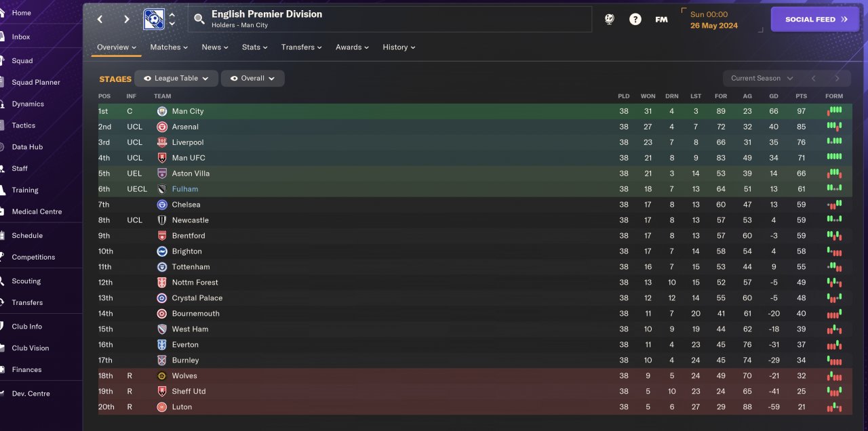Click the search magnifier icon
Screen dimensions: 868x431
199,19
